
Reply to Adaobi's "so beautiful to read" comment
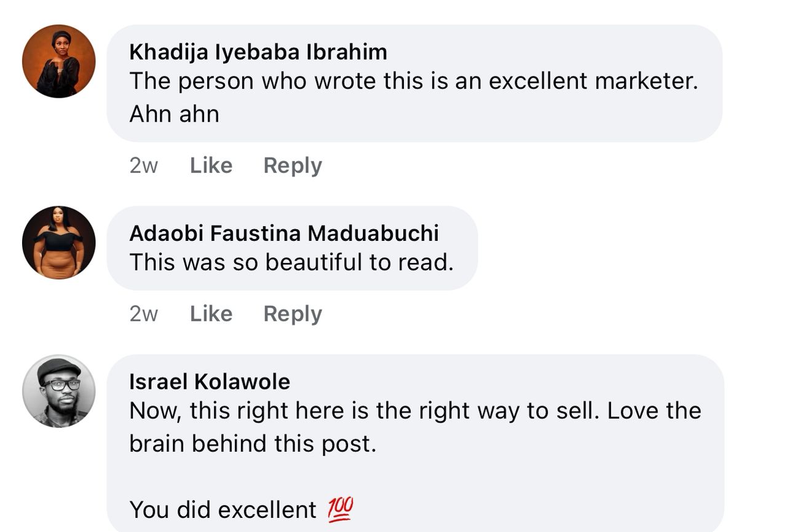293,314
